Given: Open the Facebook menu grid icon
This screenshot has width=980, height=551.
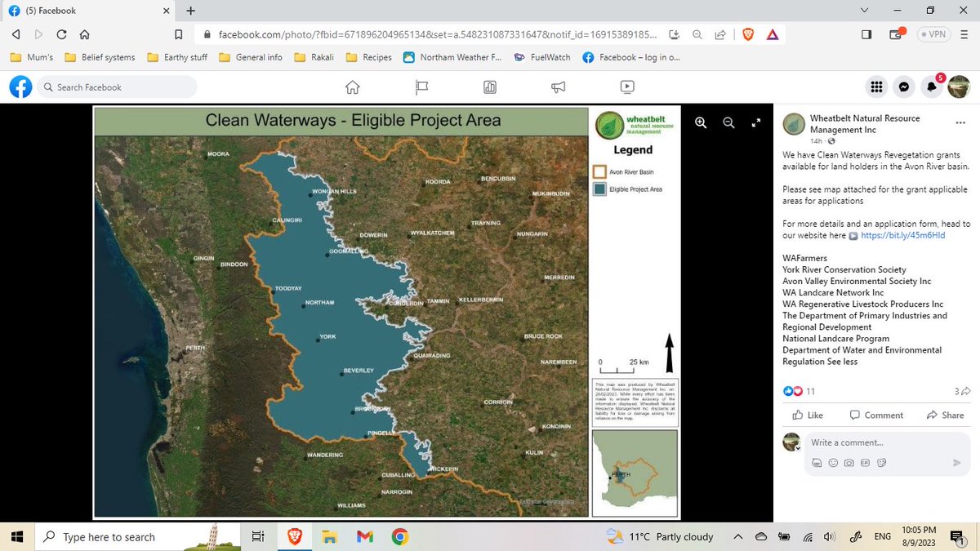Looking at the screenshot, I should (x=876, y=87).
